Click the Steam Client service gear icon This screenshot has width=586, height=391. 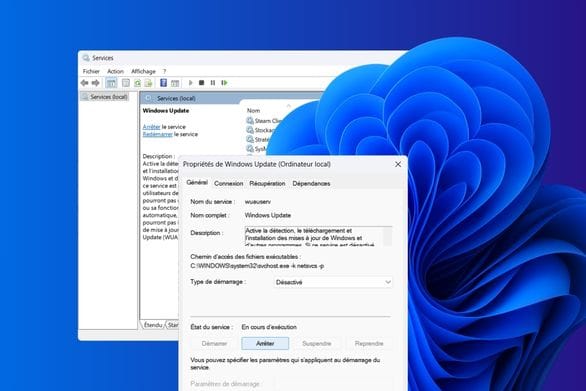250,120
